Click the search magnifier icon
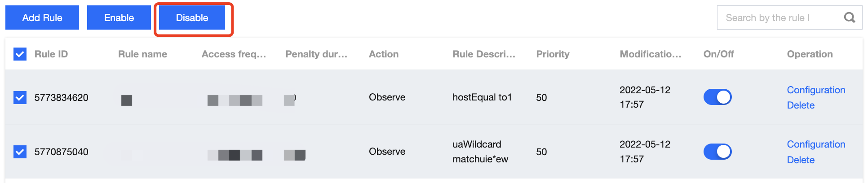The width and height of the screenshot is (868, 183). point(849,17)
